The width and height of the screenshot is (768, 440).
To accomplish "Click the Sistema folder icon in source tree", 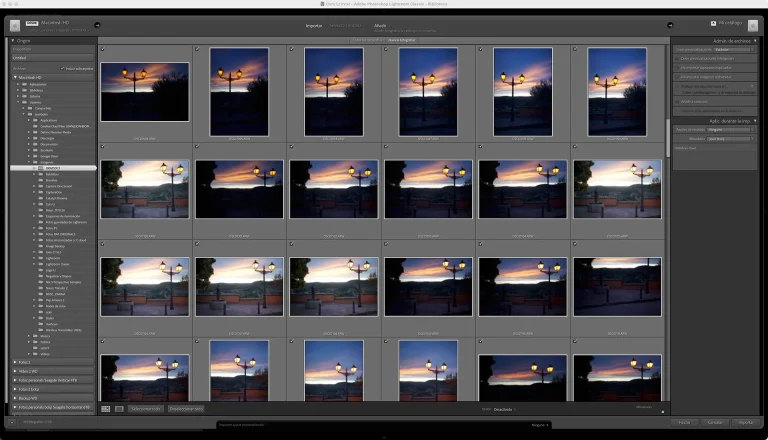I will pos(24,96).
